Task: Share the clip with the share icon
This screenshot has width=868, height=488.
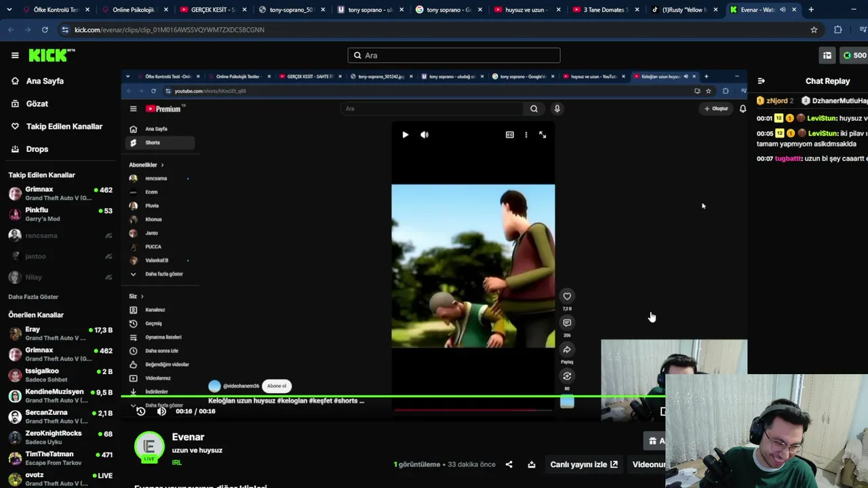Action: (509, 464)
